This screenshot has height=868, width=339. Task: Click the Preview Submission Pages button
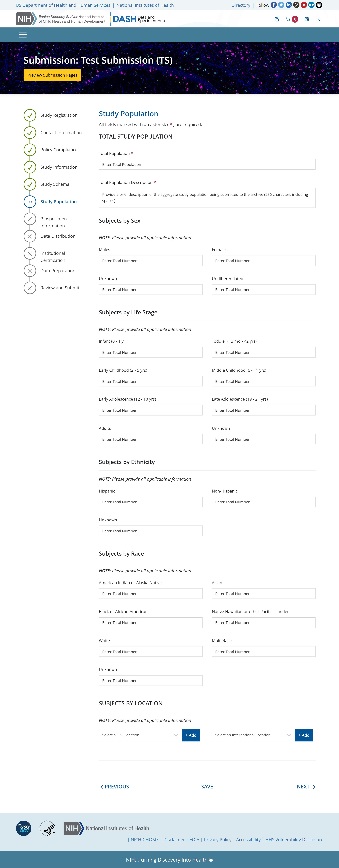pyautogui.click(x=52, y=75)
